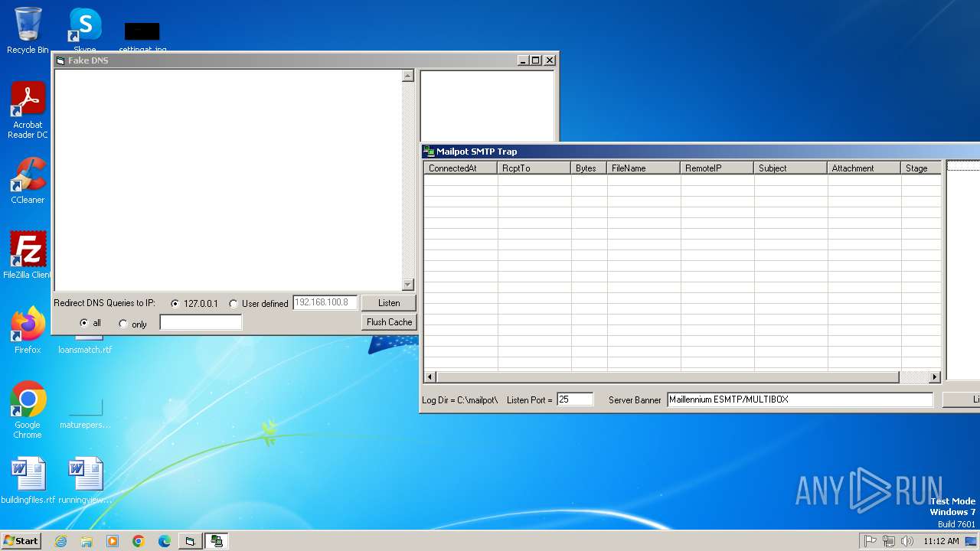The height and width of the screenshot is (551, 980).
Task: Open network tray icon
Action: coord(888,541)
